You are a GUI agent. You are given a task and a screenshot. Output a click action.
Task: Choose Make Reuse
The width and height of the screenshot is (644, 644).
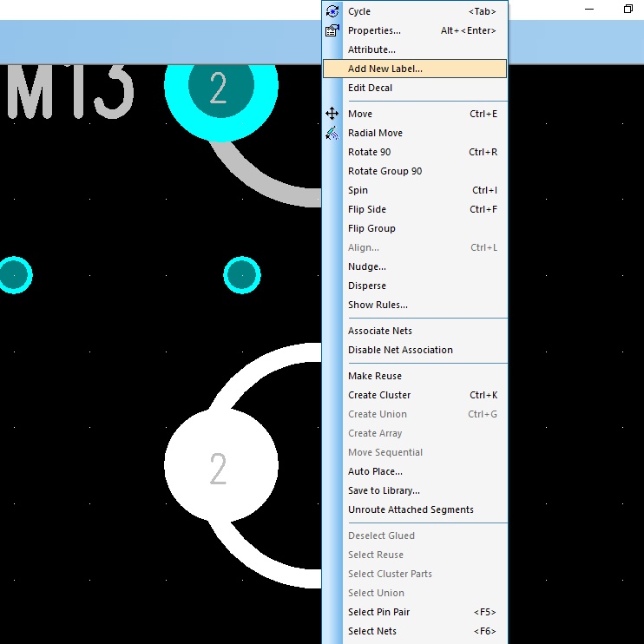[x=415, y=376]
